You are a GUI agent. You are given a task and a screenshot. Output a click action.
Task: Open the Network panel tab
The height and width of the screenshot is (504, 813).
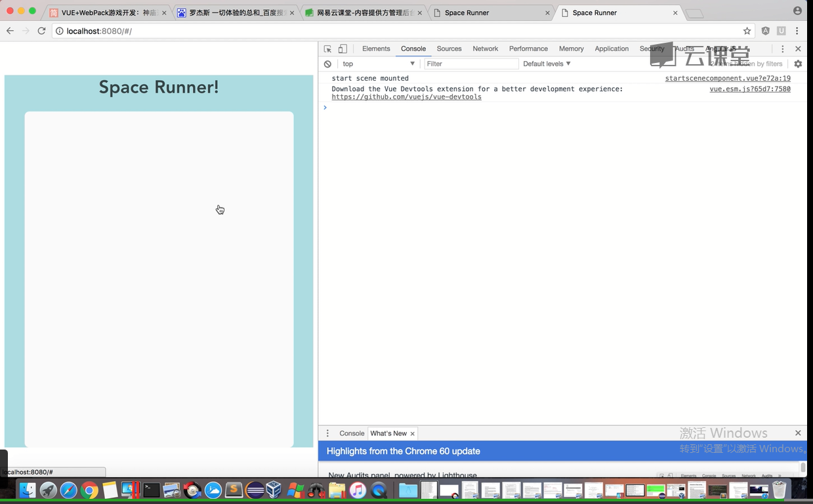[486, 49]
